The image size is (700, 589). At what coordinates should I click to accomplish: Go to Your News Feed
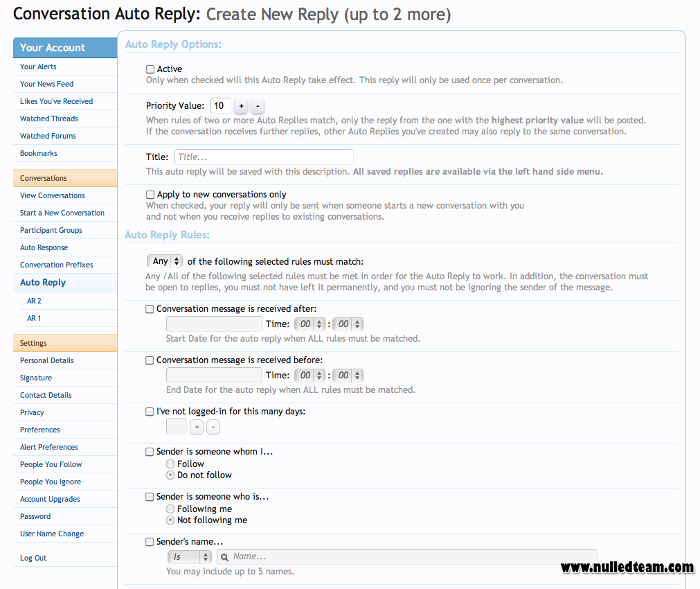(x=47, y=84)
